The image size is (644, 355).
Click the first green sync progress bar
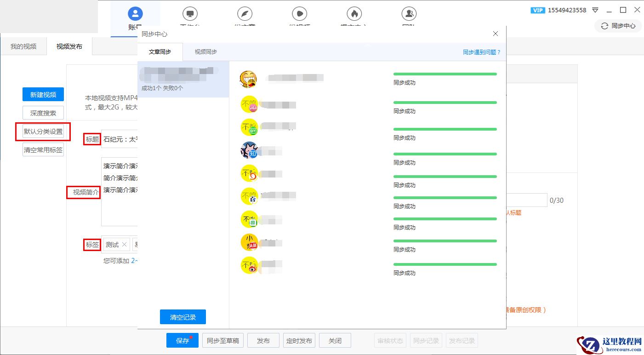[445, 74]
